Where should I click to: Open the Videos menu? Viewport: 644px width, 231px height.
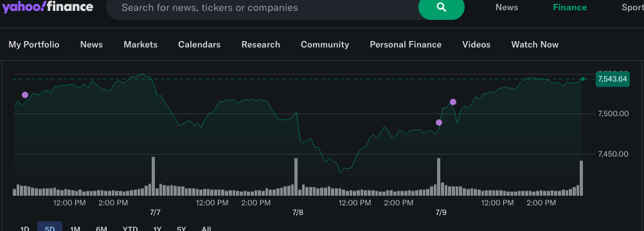[476, 44]
